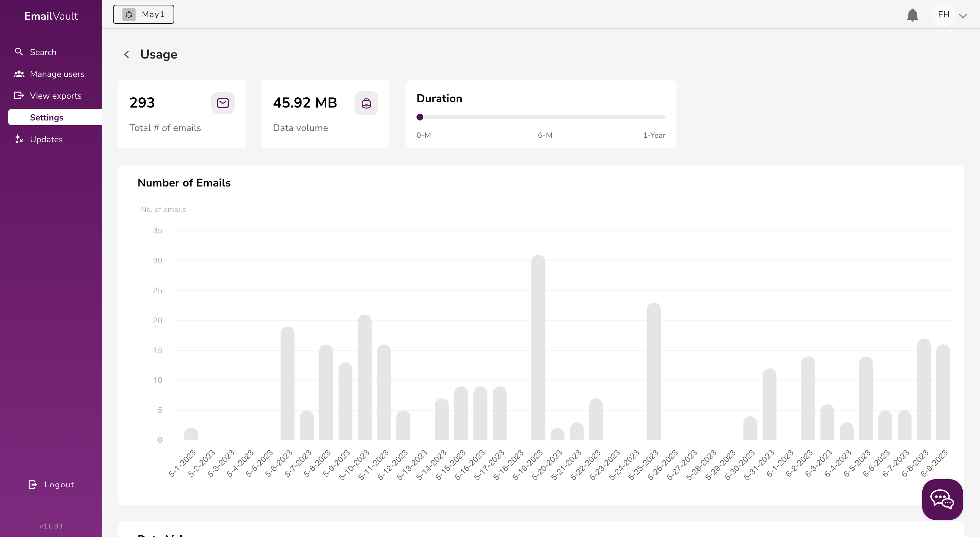Viewport: 980px width, 537px height.
Task: Click the notification bell icon
Action: tap(912, 15)
